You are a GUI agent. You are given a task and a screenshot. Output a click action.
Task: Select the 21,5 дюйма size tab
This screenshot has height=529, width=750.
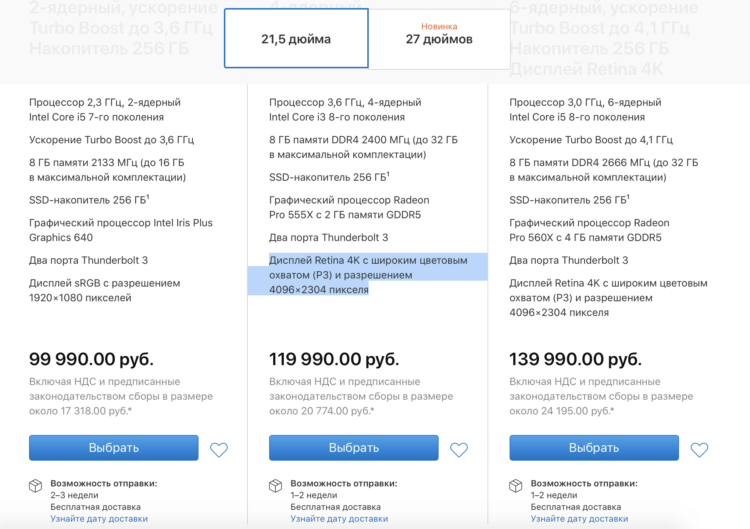coord(296,38)
